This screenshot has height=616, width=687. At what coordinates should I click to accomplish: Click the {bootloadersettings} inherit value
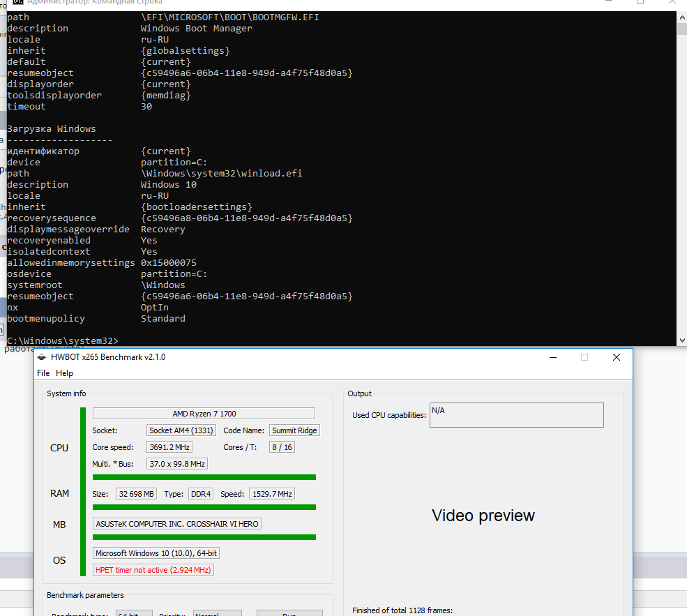[x=196, y=206]
